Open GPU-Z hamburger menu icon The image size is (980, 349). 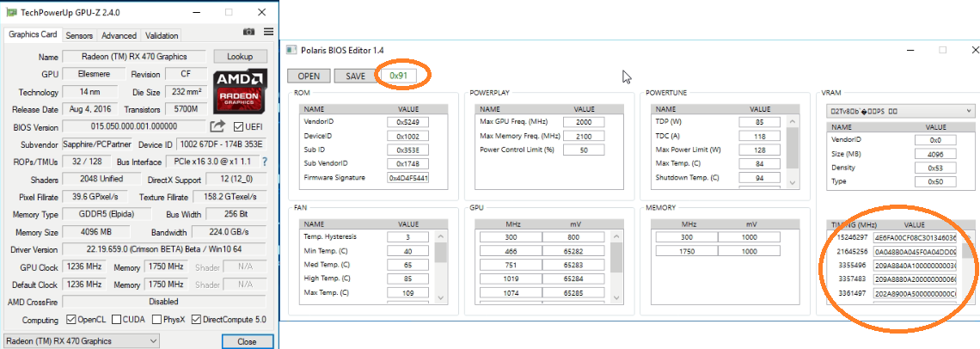click(x=268, y=32)
